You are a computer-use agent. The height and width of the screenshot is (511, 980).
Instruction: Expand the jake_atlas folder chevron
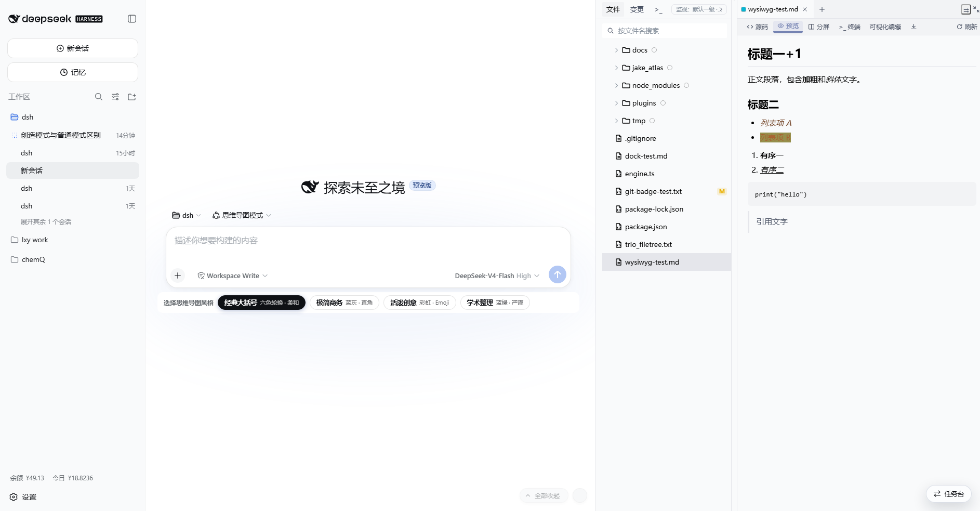click(617, 68)
